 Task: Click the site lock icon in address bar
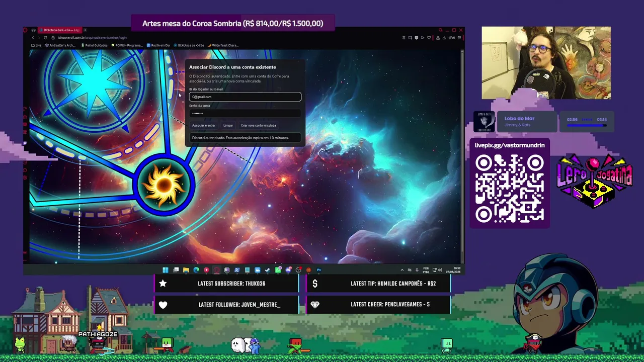click(53, 38)
